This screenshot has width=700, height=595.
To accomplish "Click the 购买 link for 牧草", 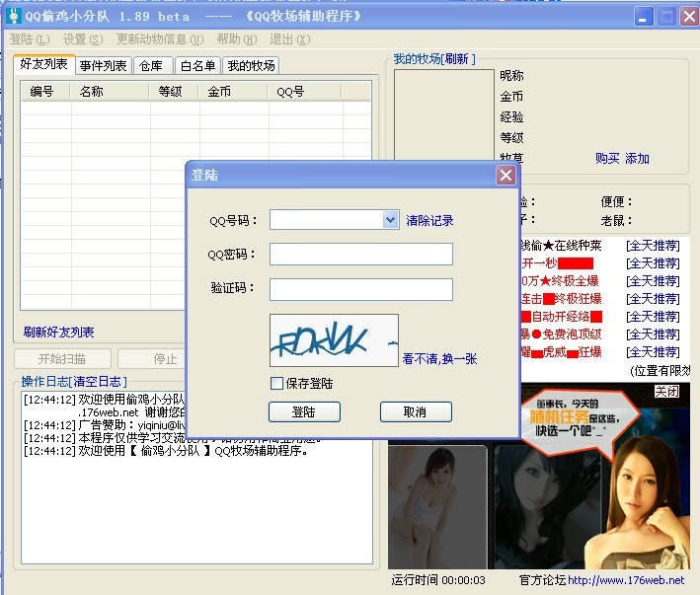I will pos(607,158).
